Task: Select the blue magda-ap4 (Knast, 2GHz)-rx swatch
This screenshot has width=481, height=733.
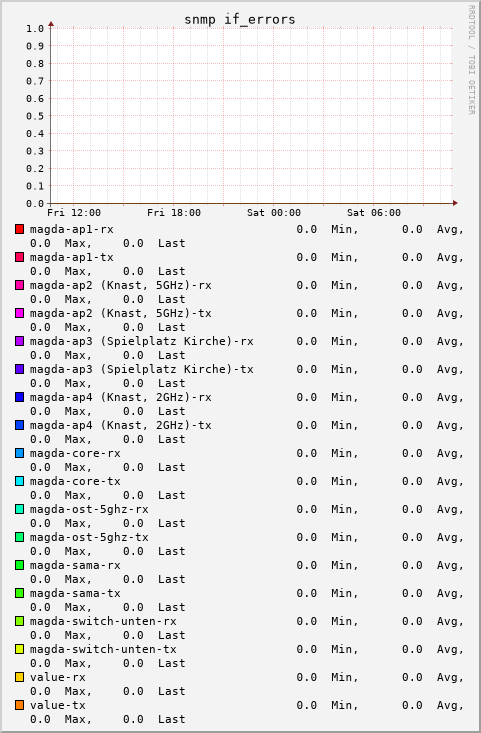Action: tap(19, 397)
